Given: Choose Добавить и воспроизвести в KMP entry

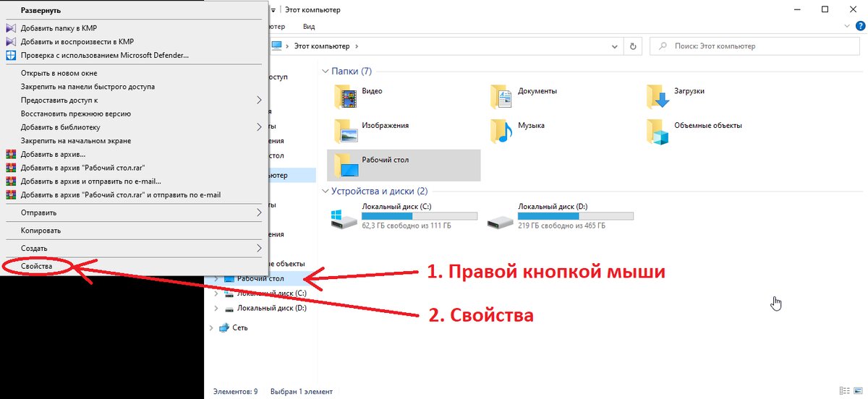Looking at the screenshot, I should [77, 41].
